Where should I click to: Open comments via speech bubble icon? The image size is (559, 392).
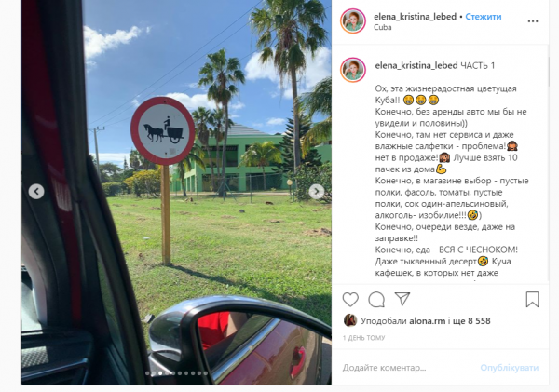[x=376, y=300]
